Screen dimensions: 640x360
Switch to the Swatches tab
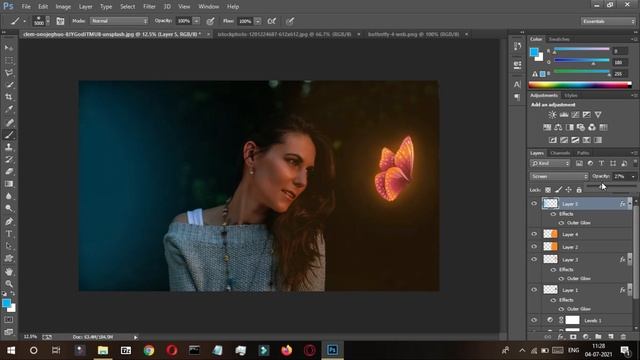point(559,39)
